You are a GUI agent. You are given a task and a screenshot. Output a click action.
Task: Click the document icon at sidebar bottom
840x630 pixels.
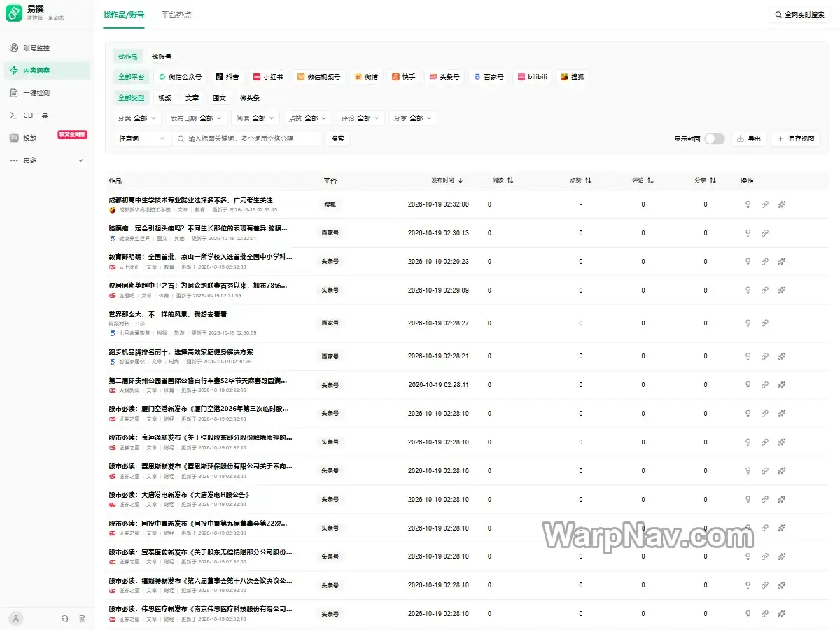pyautogui.click(x=83, y=619)
